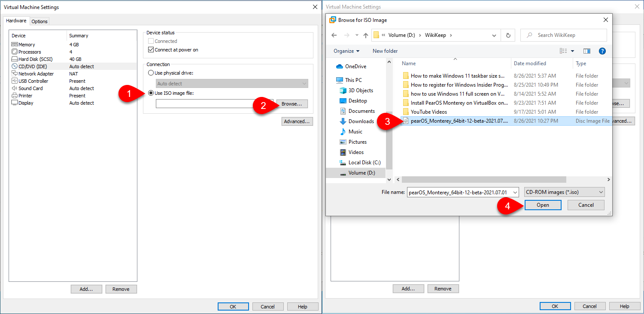Switch to the Options tab
Image resolution: width=644 pixels, height=314 pixels.
[39, 21]
